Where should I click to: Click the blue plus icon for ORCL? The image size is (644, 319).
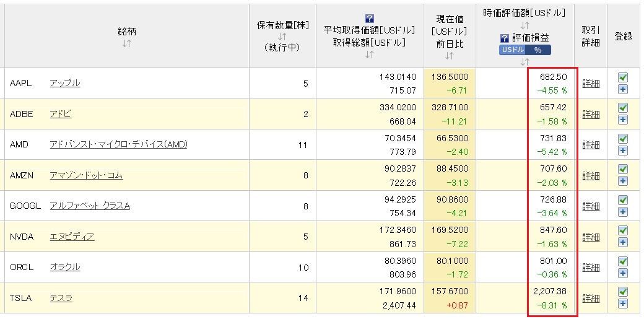(x=623, y=273)
